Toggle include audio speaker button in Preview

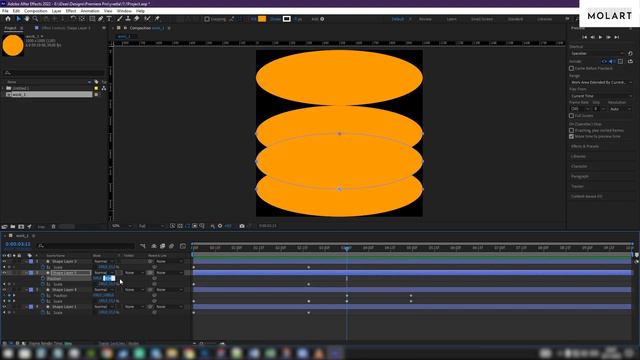click(x=611, y=61)
